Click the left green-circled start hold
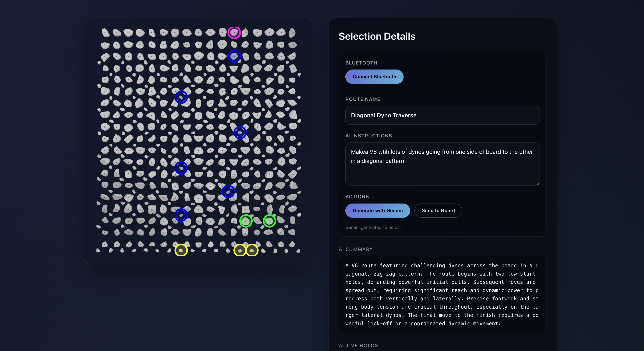The image size is (644, 351). (246, 221)
